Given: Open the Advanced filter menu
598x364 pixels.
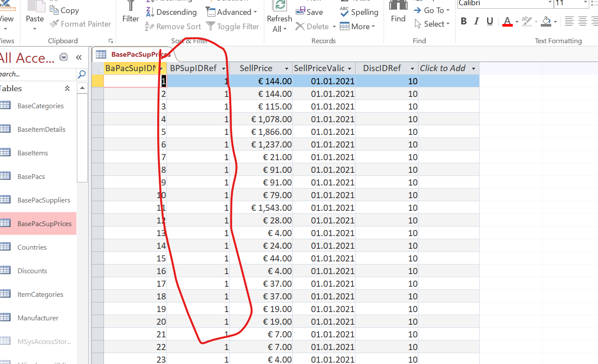Looking at the screenshot, I should coord(232,12).
